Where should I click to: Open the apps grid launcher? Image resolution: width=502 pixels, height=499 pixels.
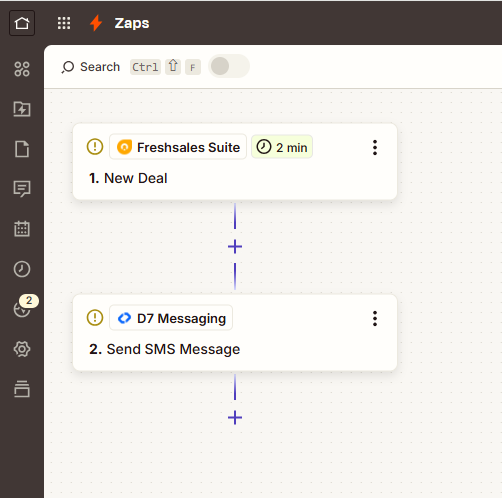(x=64, y=23)
